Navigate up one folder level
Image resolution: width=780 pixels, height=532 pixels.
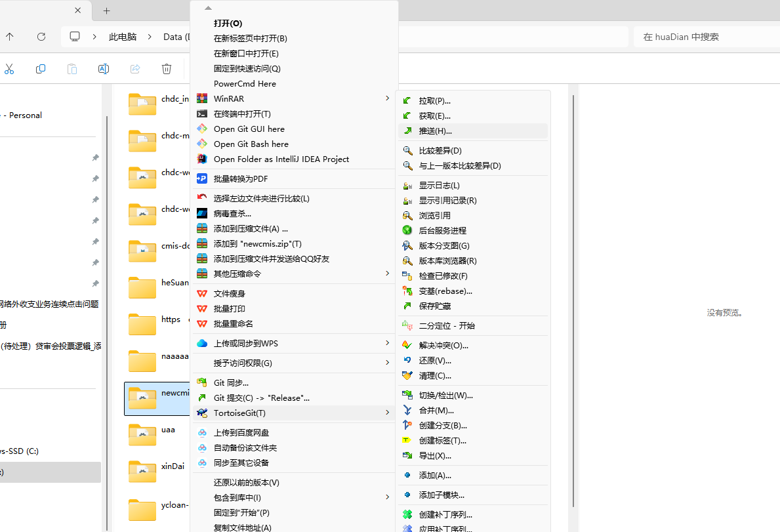[x=9, y=37]
